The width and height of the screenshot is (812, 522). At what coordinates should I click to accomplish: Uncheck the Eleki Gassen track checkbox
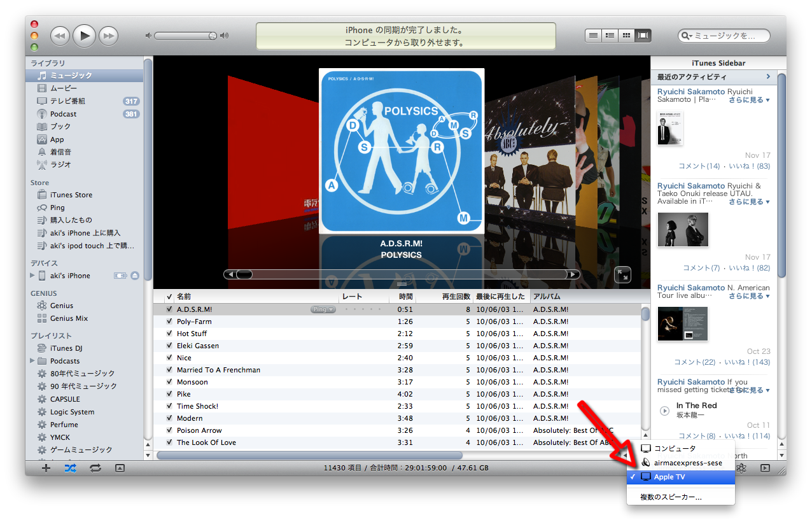(x=169, y=346)
